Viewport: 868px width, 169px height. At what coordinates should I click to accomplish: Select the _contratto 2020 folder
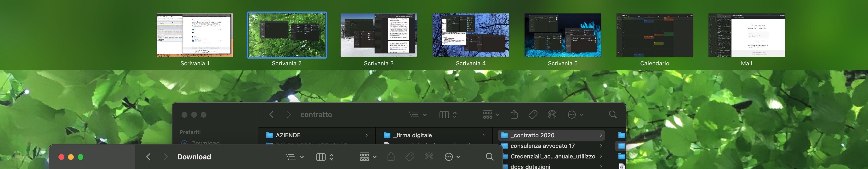(551, 135)
